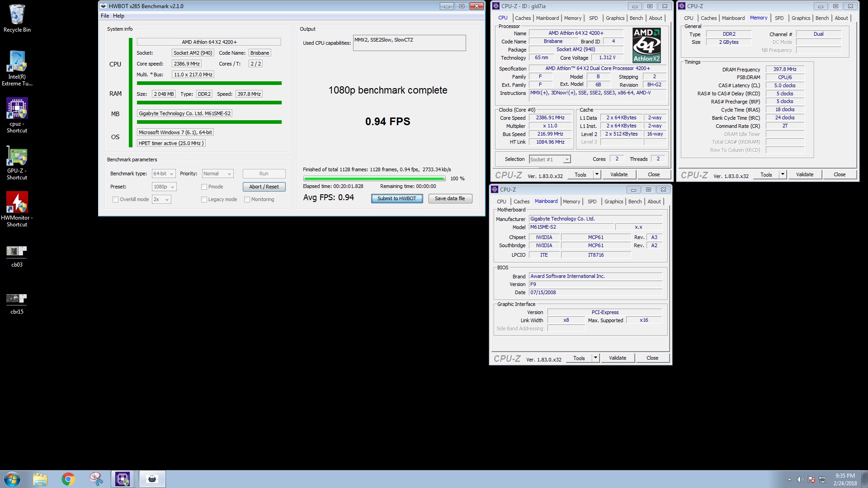Launch Google Chrome from taskbar

point(68,479)
